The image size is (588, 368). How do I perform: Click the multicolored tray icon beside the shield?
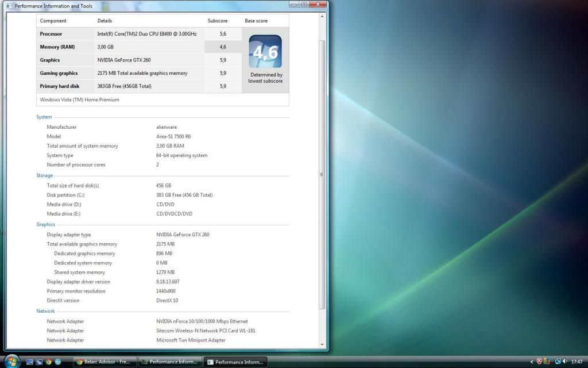coord(547,362)
